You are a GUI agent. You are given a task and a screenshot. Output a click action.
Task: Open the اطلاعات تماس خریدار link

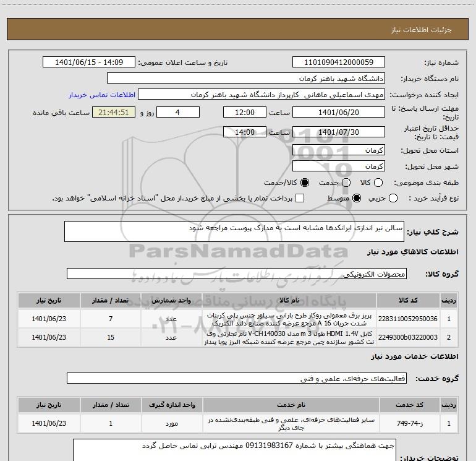click(x=102, y=95)
